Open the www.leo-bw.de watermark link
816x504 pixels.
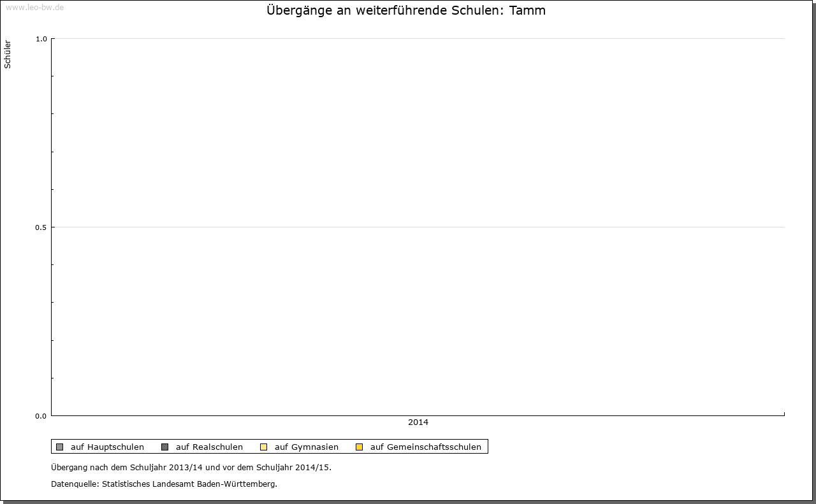pos(34,8)
